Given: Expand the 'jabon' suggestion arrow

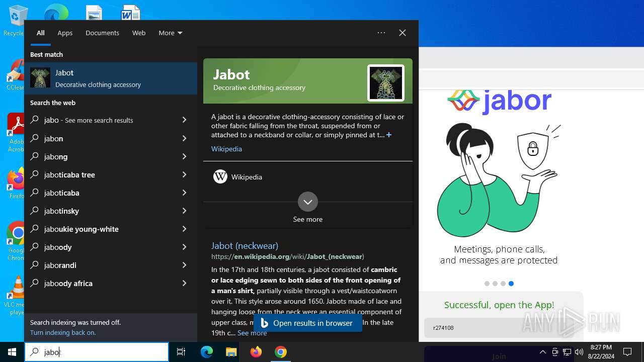Looking at the screenshot, I should coord(184,138).
